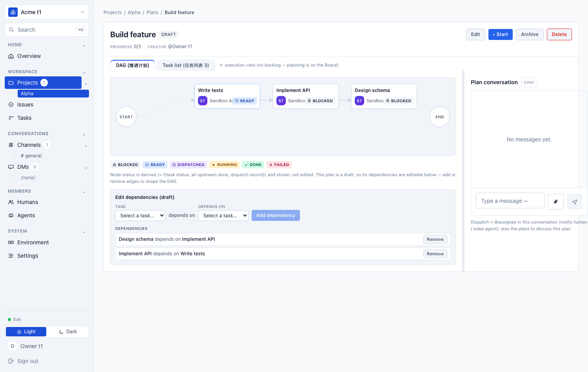Click the END node circle

[x=440, y=117]
